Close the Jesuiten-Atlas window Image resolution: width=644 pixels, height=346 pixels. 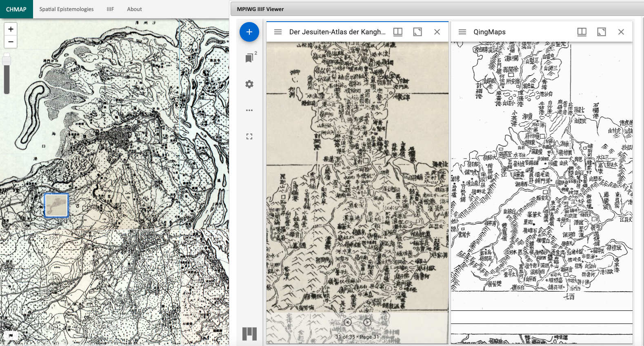click(437, 32)
